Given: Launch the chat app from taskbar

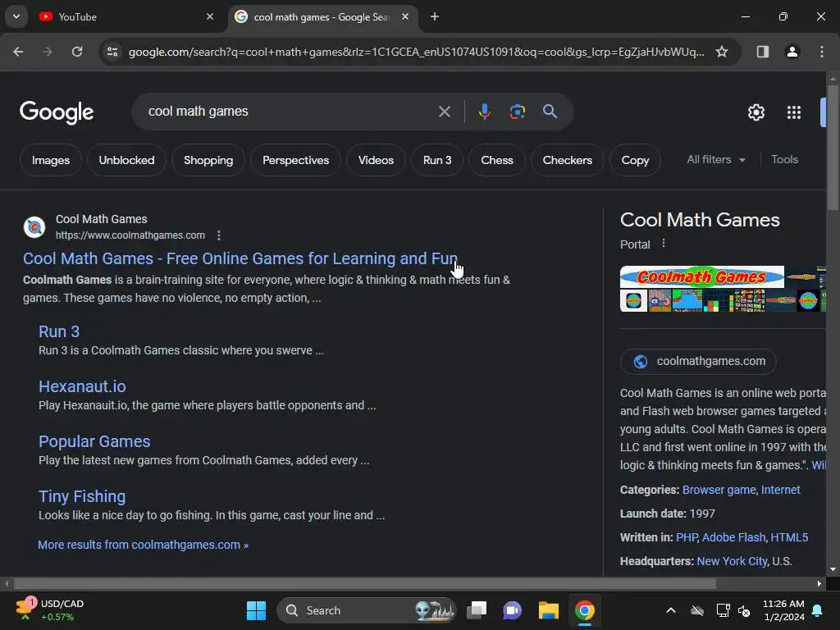Looking at the screenshot, I should pos(512,610).
